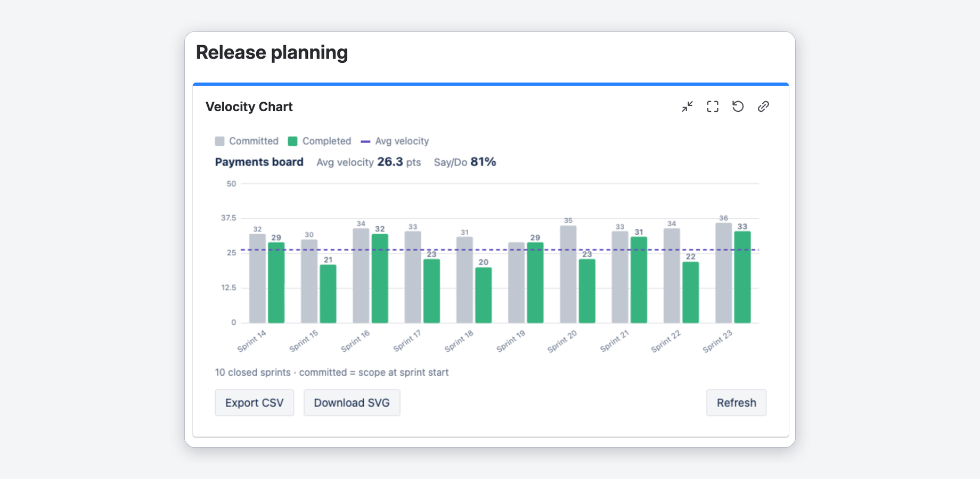Refresh the velocity chart

coord(736,403)
